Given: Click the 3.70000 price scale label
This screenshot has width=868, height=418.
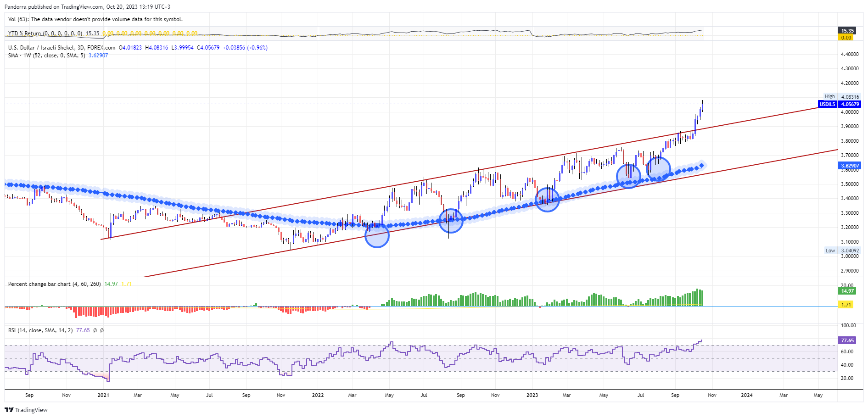Looking at the screenshot, I should pos(850,155).
